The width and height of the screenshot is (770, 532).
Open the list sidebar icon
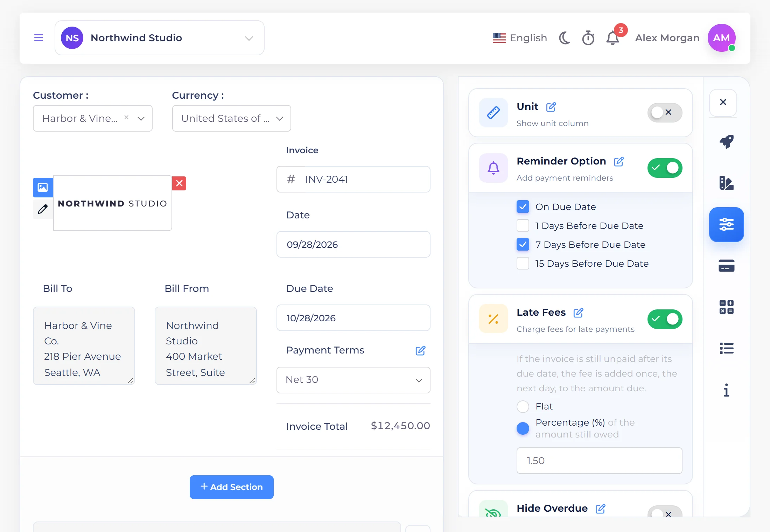727,348
